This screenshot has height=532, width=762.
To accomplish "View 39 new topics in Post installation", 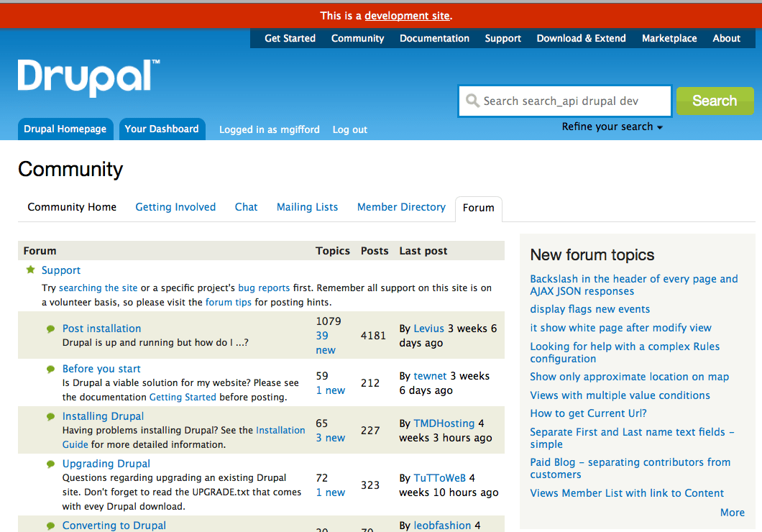I will (326, 342).
